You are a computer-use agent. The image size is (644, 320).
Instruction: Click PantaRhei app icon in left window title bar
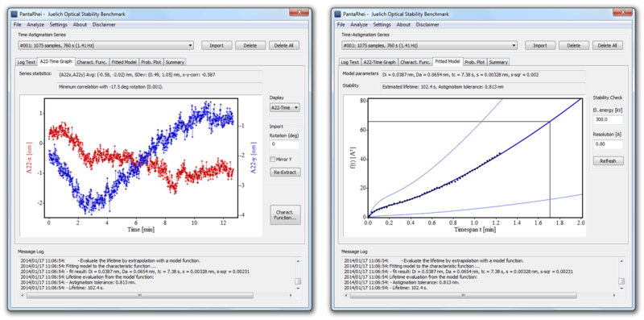[14, 14]
